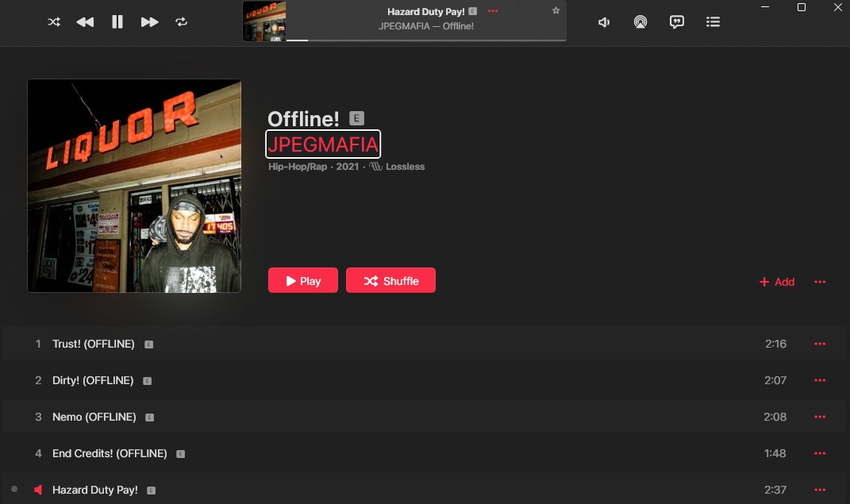The width and height of the screenshot is (850, 504).
Task: Click the 2:16 duration of Trust! (OFFLINE)
Action: [x=775, y=344]
